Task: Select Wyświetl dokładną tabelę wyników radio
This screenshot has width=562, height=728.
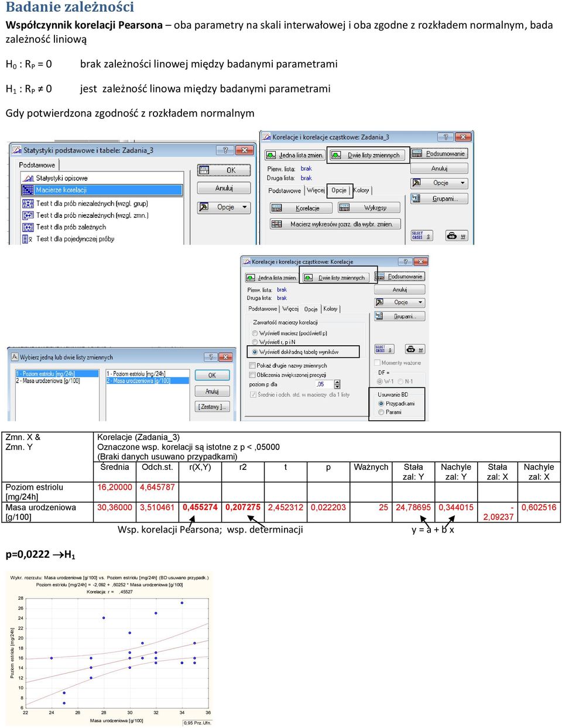Action: click(x=296, y=352)
